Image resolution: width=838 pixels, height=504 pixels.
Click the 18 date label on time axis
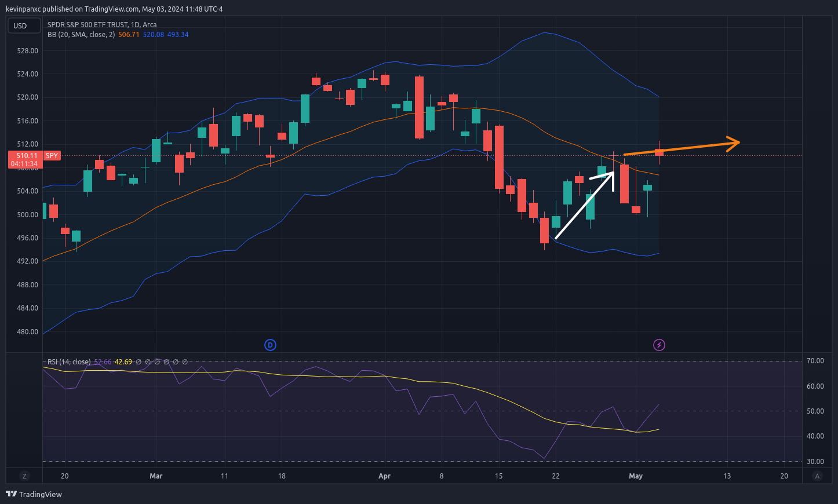pos(282,476)
